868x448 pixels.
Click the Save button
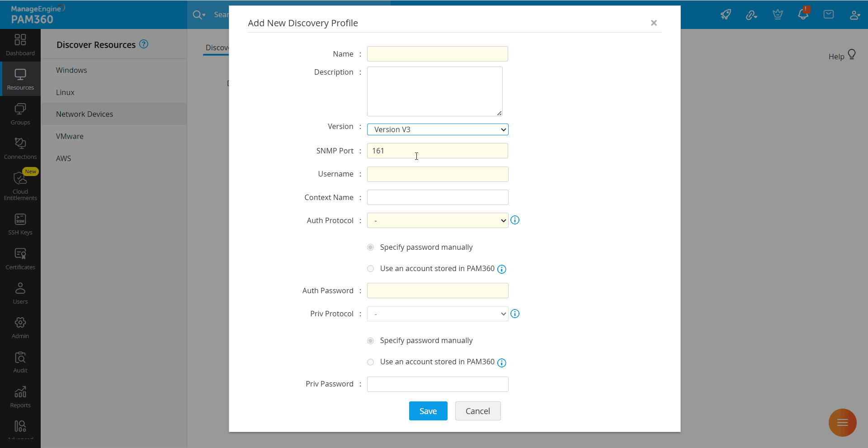[x=428, y=411]
